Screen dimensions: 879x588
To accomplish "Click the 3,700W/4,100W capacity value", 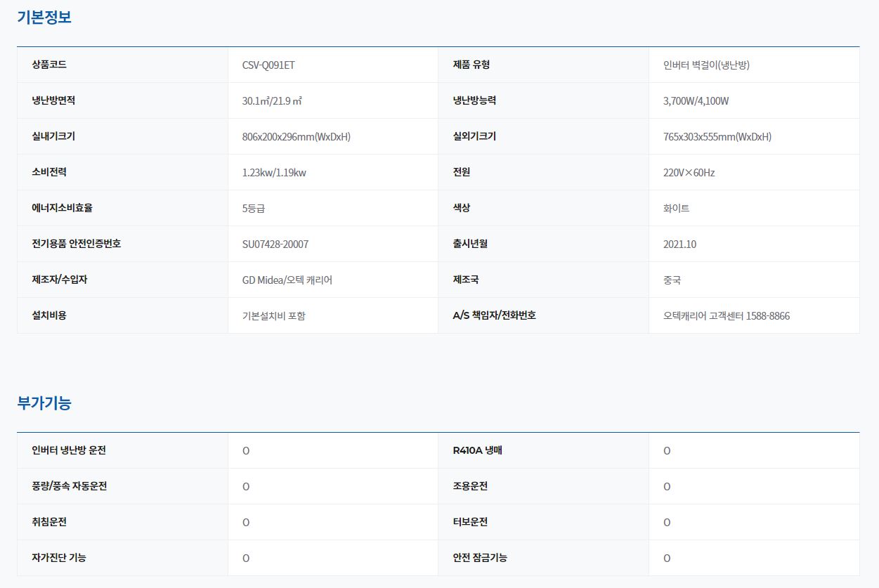I will (696, 101).
